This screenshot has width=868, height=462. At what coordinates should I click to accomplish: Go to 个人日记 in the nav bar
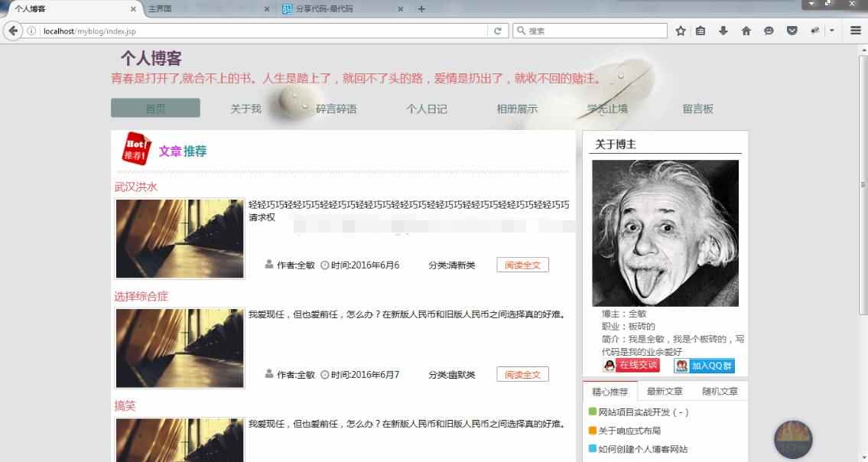tap(426, 109)
